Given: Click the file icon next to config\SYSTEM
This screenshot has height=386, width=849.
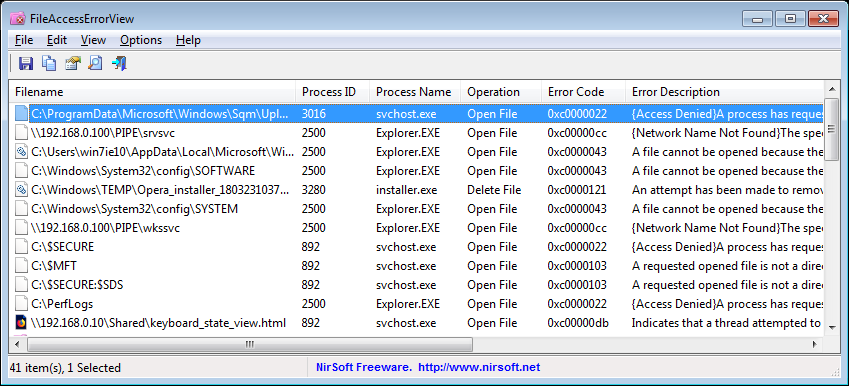Looking at the screenshot, I should click(21, 209).
